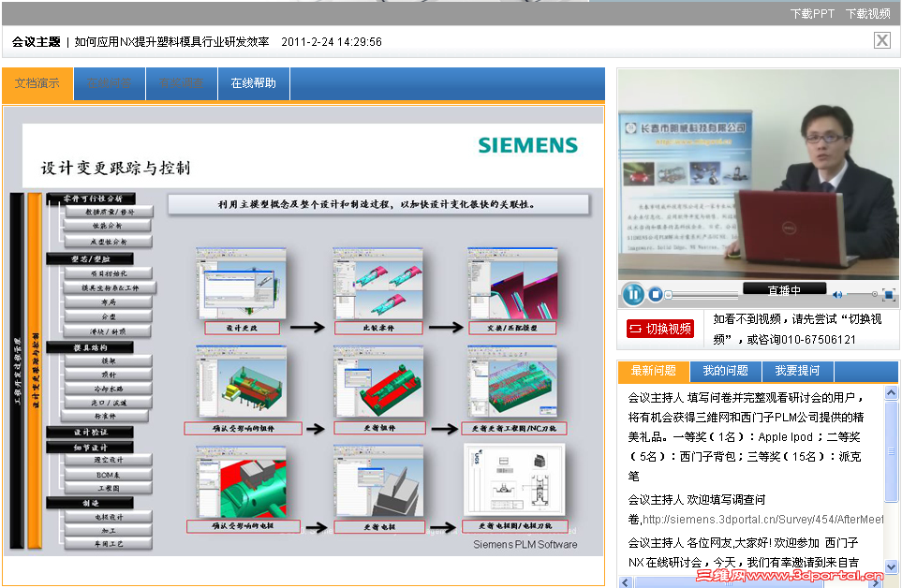This screenshot has height=588, width=902.
Task: Select the 最新问题 tab
Action: point(653,372)
